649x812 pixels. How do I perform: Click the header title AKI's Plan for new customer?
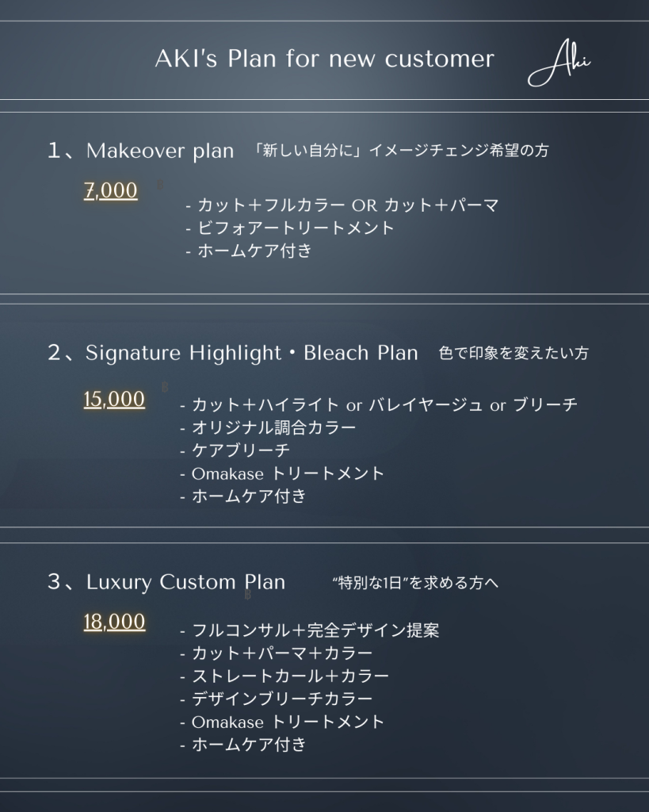click(x=325, y=59)
